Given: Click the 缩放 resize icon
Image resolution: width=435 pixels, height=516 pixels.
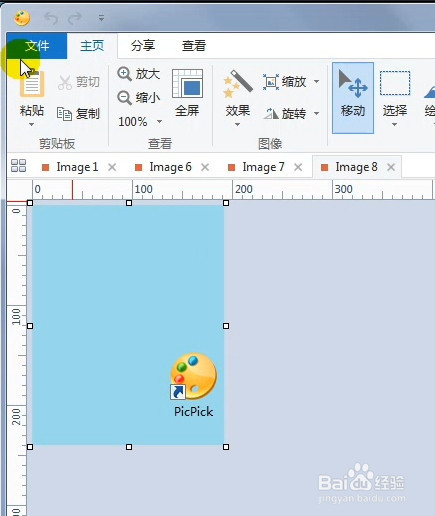Looking at the screenshot, I should pyautogui.click(x=271, y=82).
